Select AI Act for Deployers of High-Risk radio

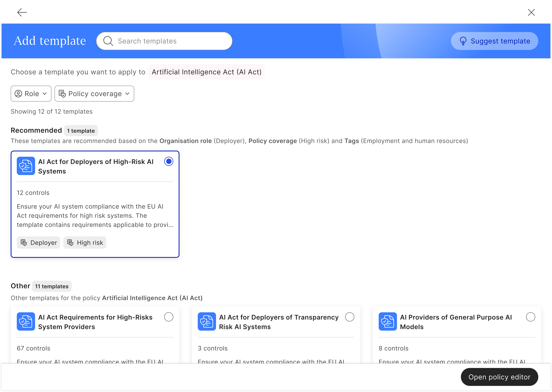[169, 161]
